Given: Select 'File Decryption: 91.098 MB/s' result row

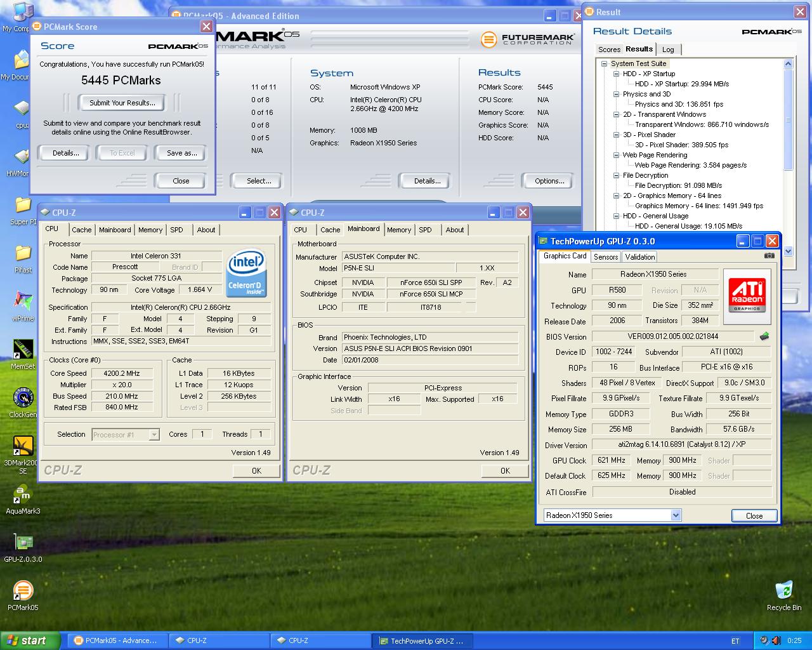Looking at the screenshot, I should pos(678,185).
